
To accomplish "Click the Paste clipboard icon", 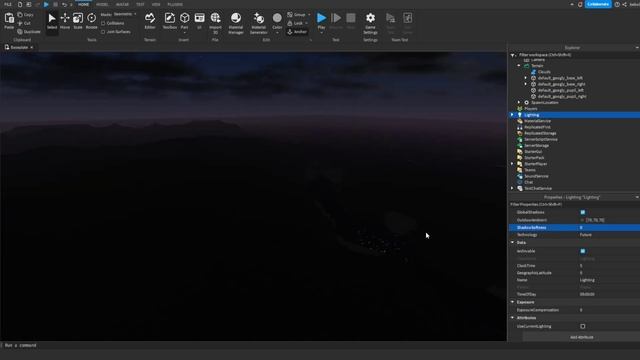I will [9, 18].
